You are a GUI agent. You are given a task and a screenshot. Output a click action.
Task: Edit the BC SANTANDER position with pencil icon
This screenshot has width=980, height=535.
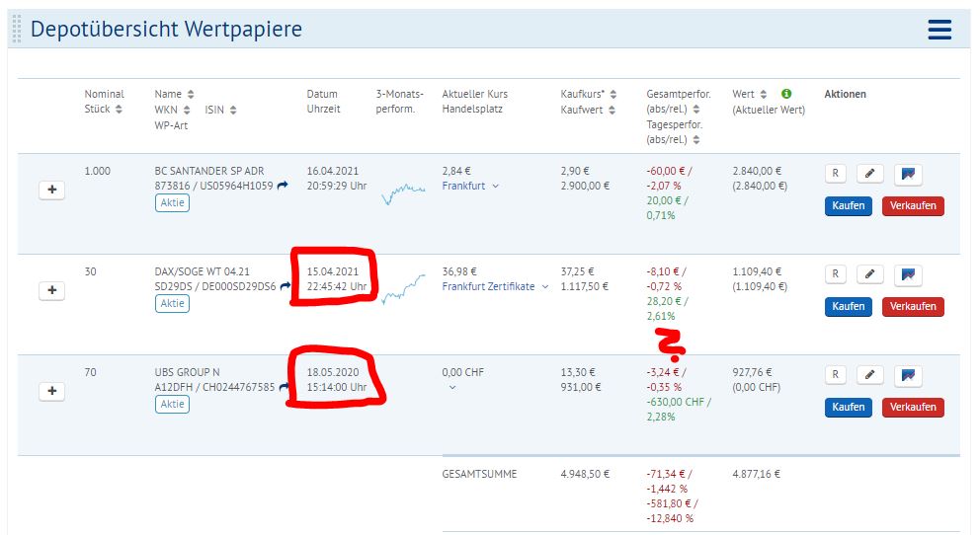[x=869, y=174]
